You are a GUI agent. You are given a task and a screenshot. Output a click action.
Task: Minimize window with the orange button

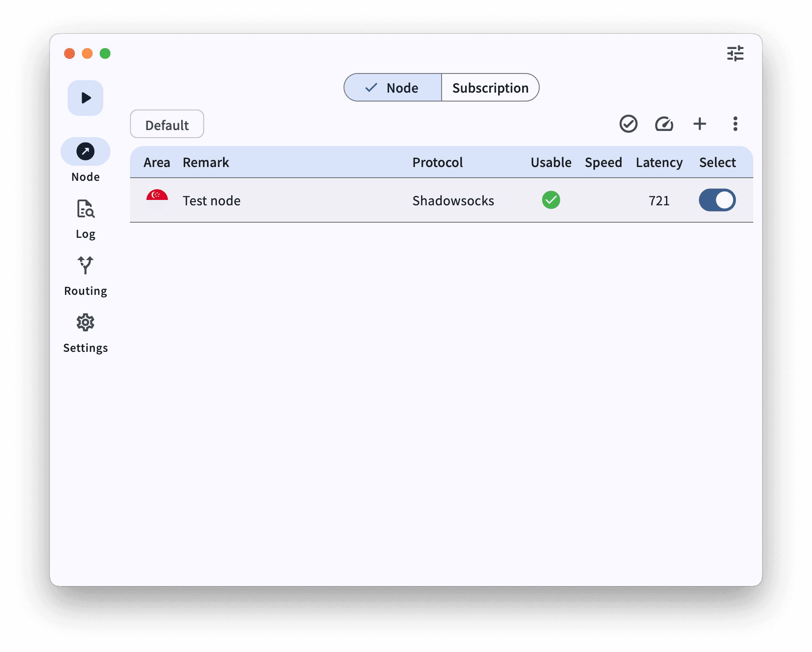87,53
